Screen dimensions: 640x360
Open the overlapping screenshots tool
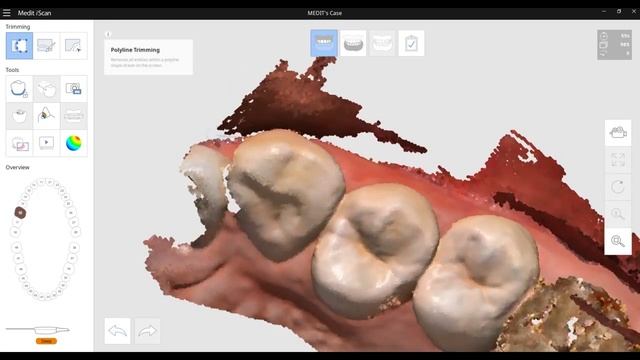pyautogui.click(x=19, y=143)
